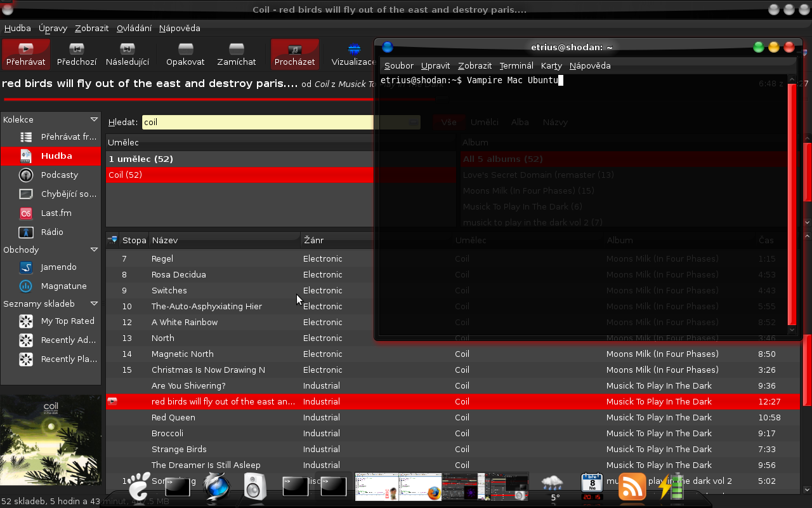The width and height of the screenshot is (812, 508).
Task: Skip back with the Předchozí button
Action: [x=77, y=54]
